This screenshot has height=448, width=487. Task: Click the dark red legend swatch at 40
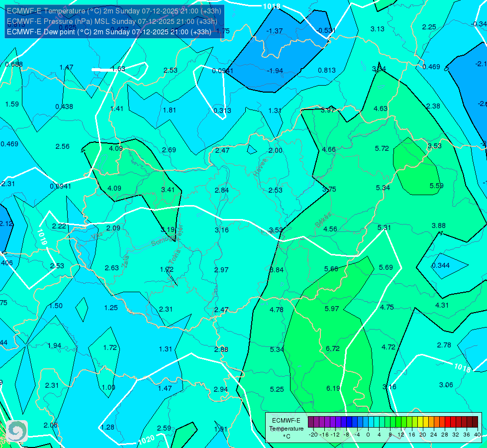[475, 422]
